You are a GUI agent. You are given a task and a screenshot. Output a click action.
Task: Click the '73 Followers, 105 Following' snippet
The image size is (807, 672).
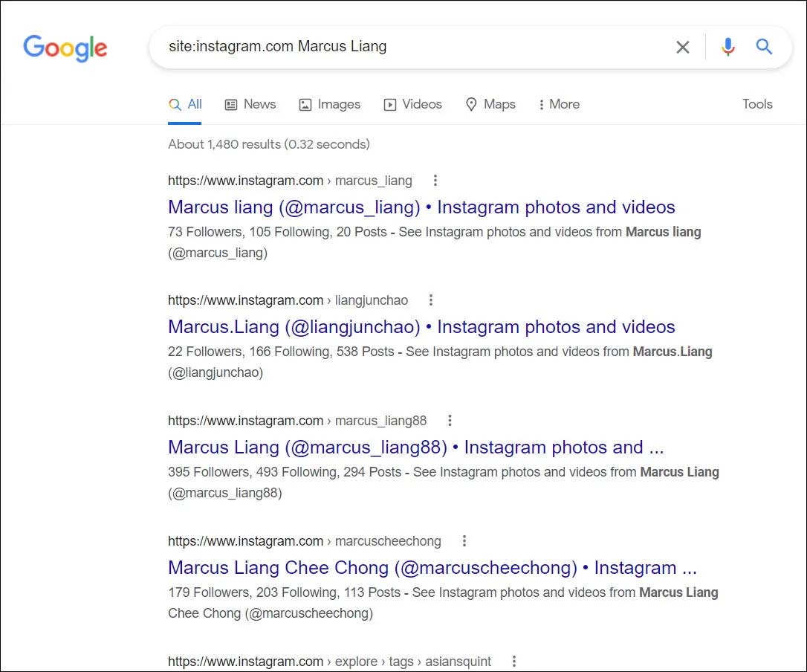click(435, 242)
